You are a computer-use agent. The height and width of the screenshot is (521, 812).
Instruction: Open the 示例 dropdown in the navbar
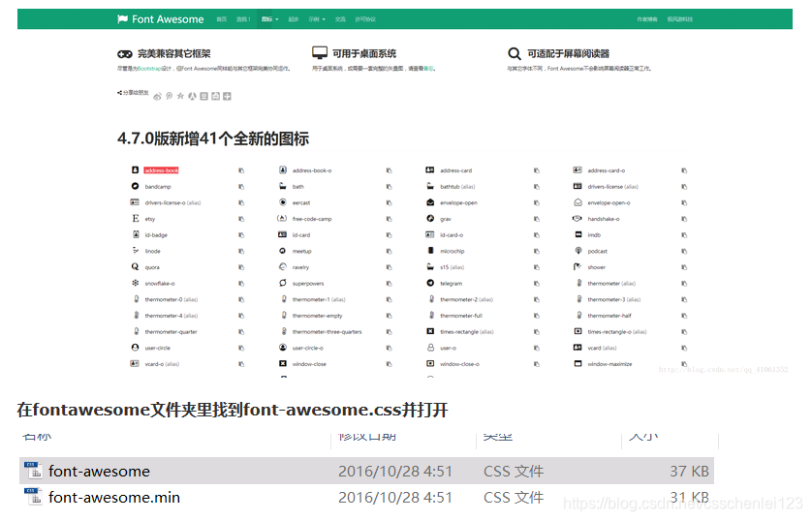[317, 19]
